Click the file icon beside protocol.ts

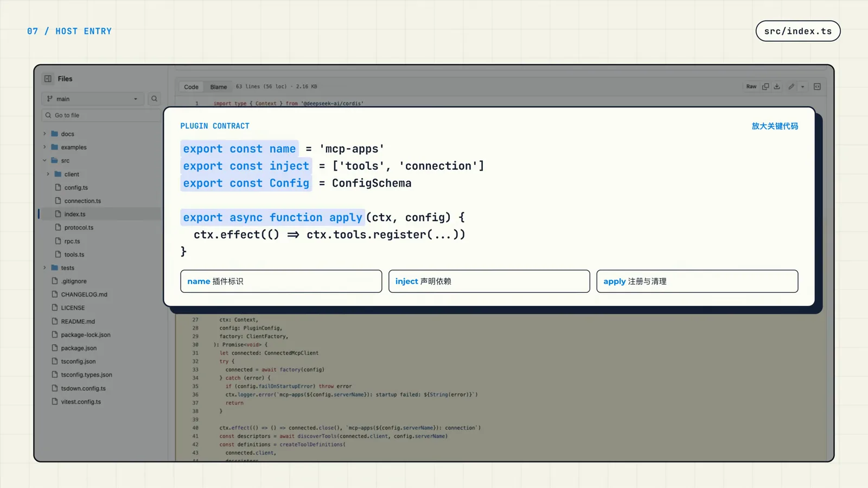(58, 228)
